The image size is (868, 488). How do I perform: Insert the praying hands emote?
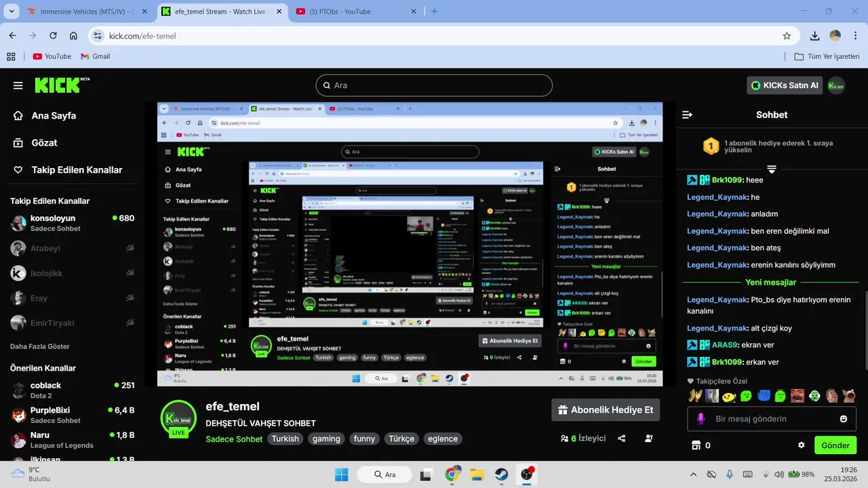(694, 396)
